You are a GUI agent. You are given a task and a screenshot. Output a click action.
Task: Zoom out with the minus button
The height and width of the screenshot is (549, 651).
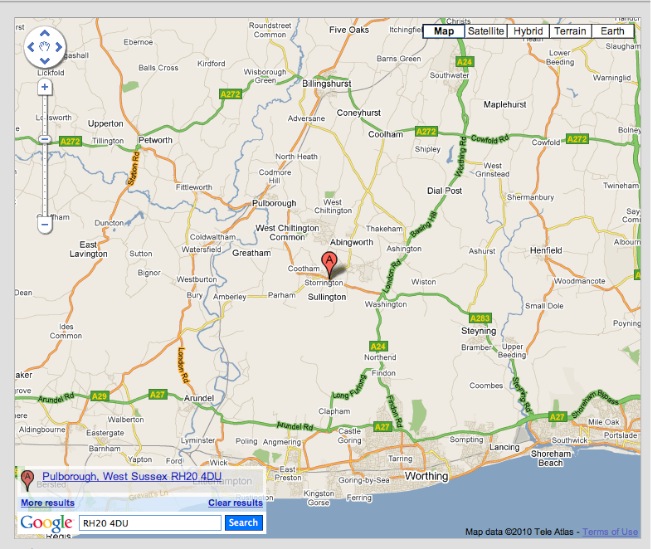[x=45, y=225]
